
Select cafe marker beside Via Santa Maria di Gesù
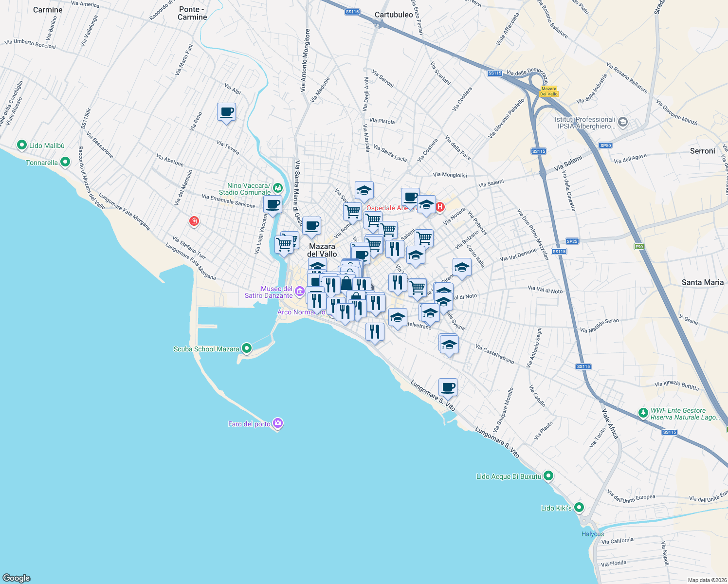click(x=311, y=226)
